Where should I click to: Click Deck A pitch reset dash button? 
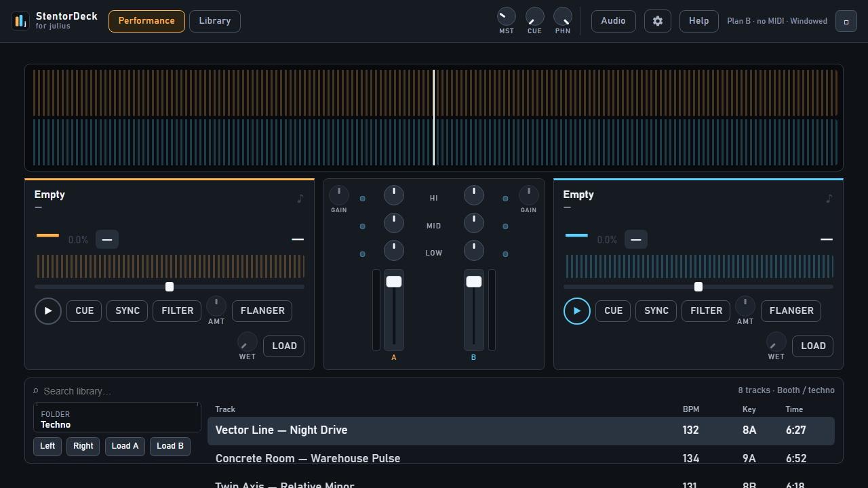pos(107,239)
